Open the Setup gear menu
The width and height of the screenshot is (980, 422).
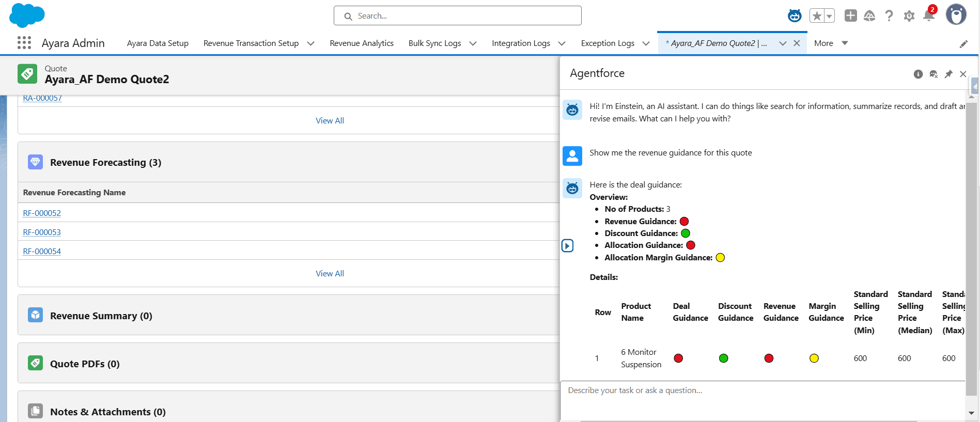[x=909, y=16]
